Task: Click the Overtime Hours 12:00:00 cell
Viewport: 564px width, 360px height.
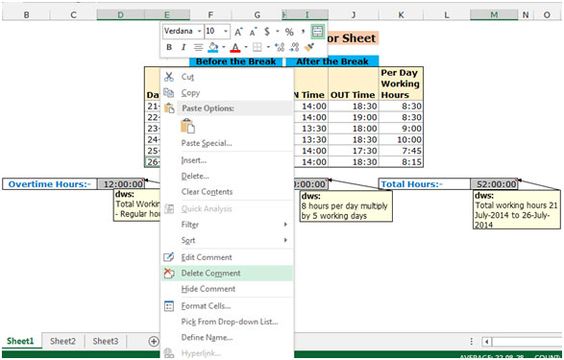Action: (x=121, y=184)
